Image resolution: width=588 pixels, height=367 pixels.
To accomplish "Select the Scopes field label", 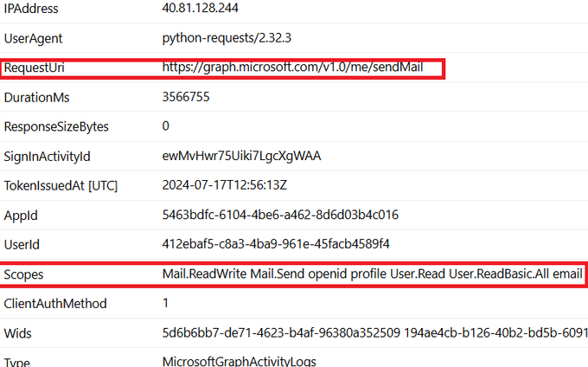I will pyautogui.click(x=23, y=274).
